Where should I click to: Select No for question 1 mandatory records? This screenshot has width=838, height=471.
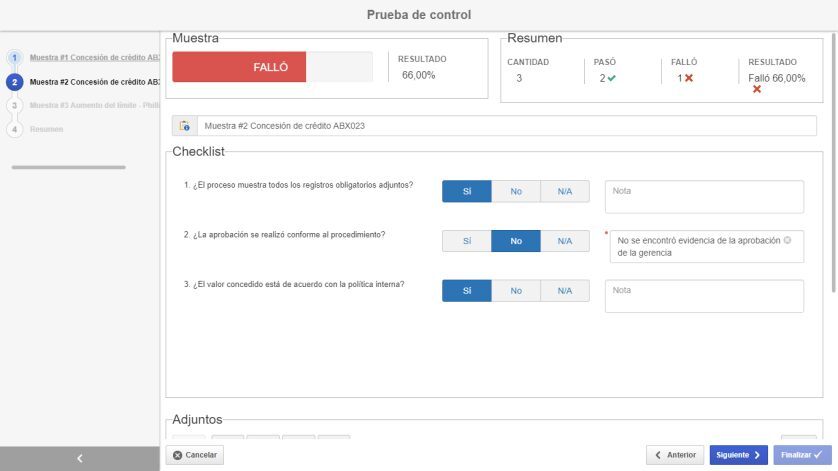coord(515,191)
